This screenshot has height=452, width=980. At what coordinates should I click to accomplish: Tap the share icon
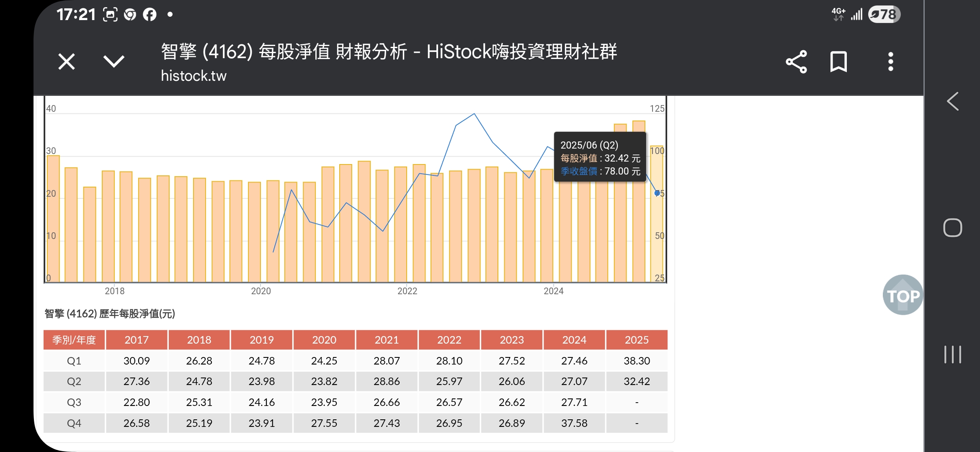click(796, 62)
